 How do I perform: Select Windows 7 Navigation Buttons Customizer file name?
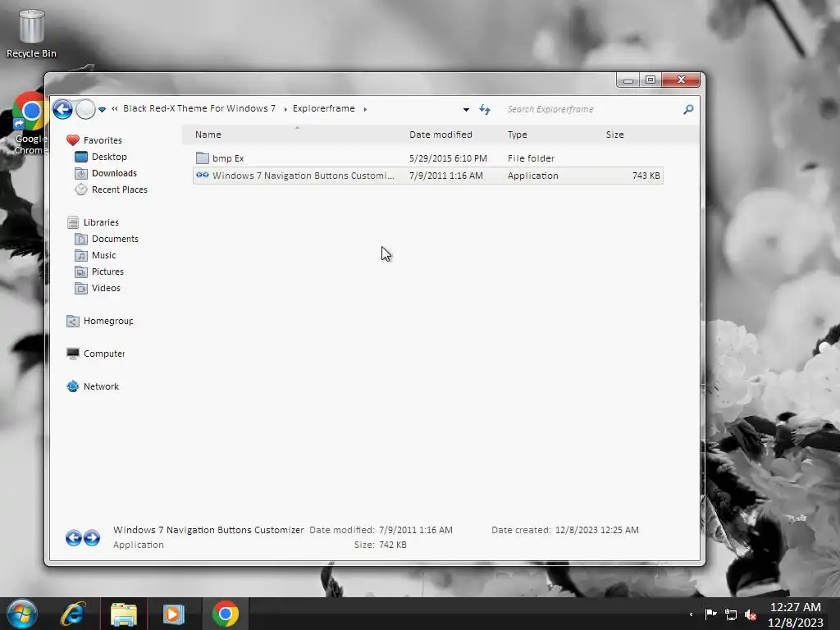(x=304, y=176)
